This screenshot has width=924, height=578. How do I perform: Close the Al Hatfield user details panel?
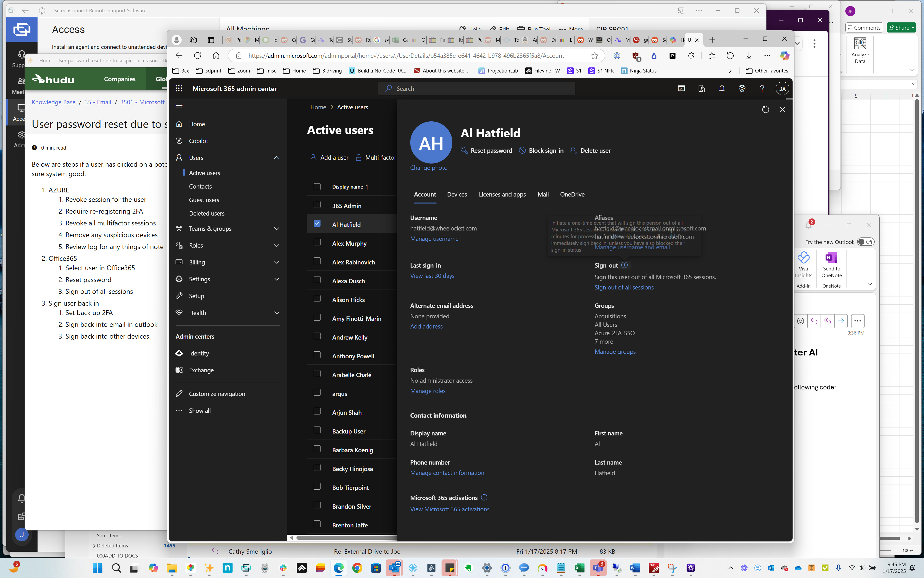(x=782, y=110)
